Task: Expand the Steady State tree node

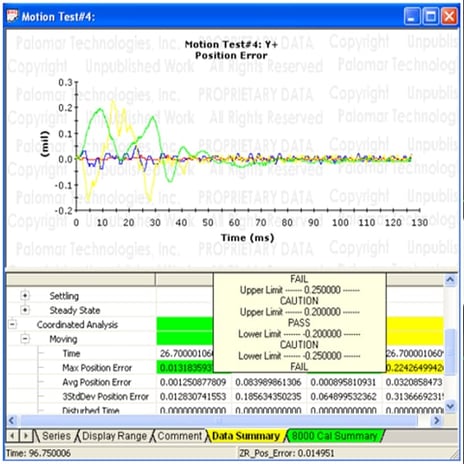Action: 25,310
